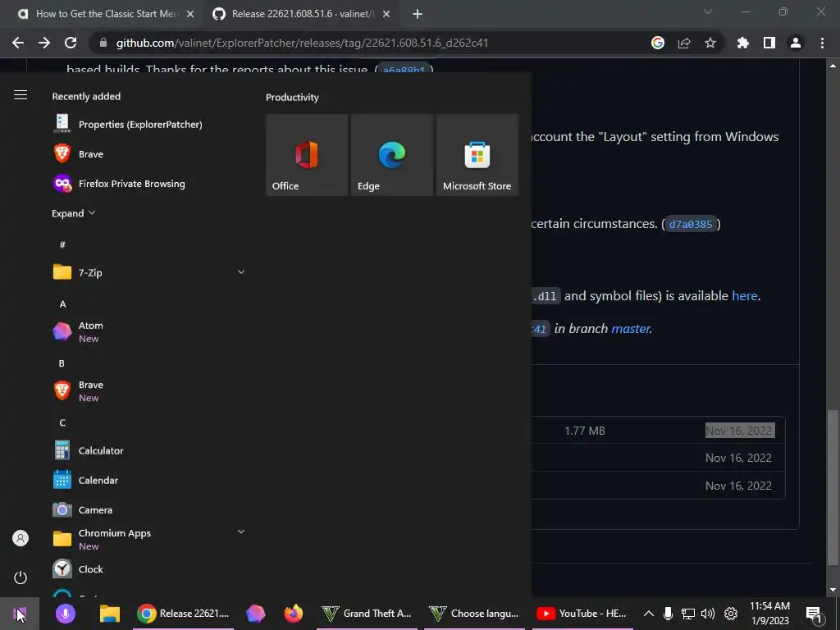Open the Office tile
The image size is (840, 630).
click(307, 155)
